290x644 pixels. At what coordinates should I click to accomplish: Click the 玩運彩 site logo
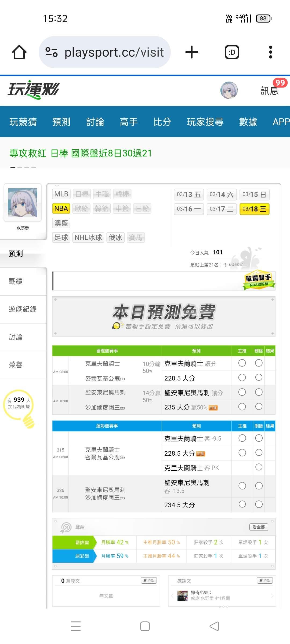33,90
